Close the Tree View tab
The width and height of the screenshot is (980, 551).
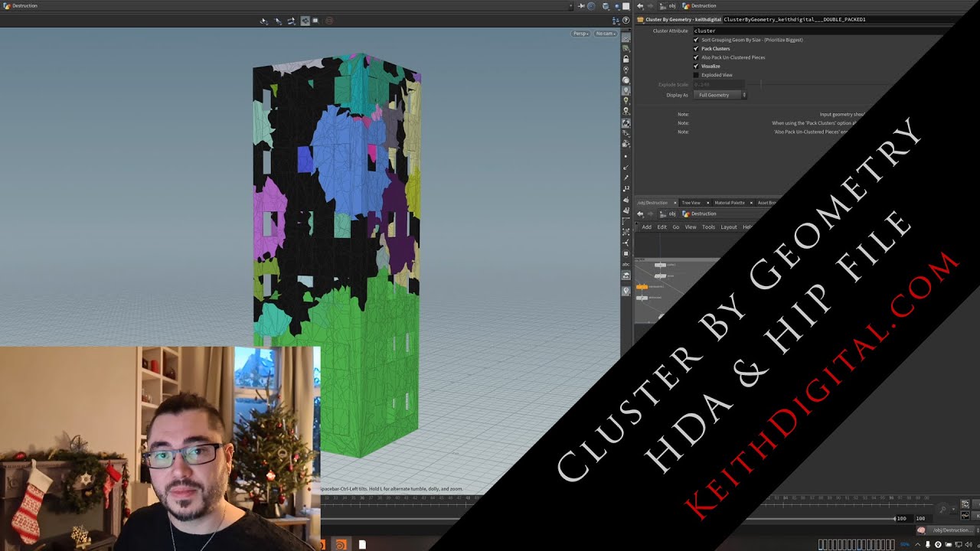coord(707,203)
